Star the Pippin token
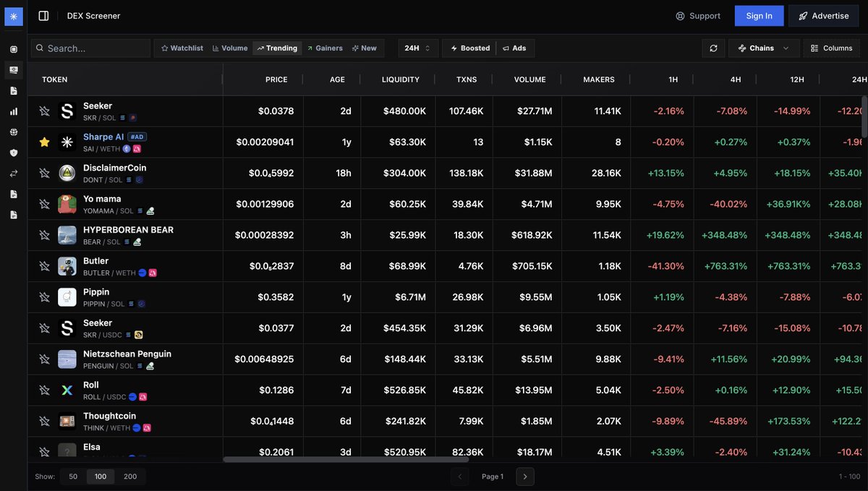The width and height of the screenshot is (868, 491). [44, 297]
